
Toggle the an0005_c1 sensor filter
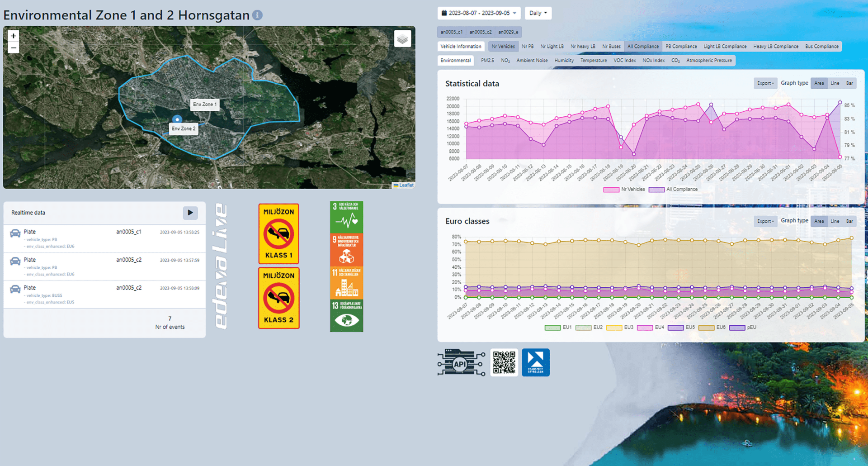point(451,32)
